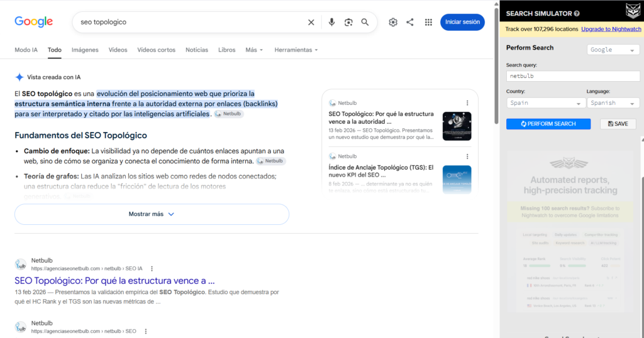Click the Vista creada con IA label
This screenshot has height=338, width=644.
(x=54, y=77)
